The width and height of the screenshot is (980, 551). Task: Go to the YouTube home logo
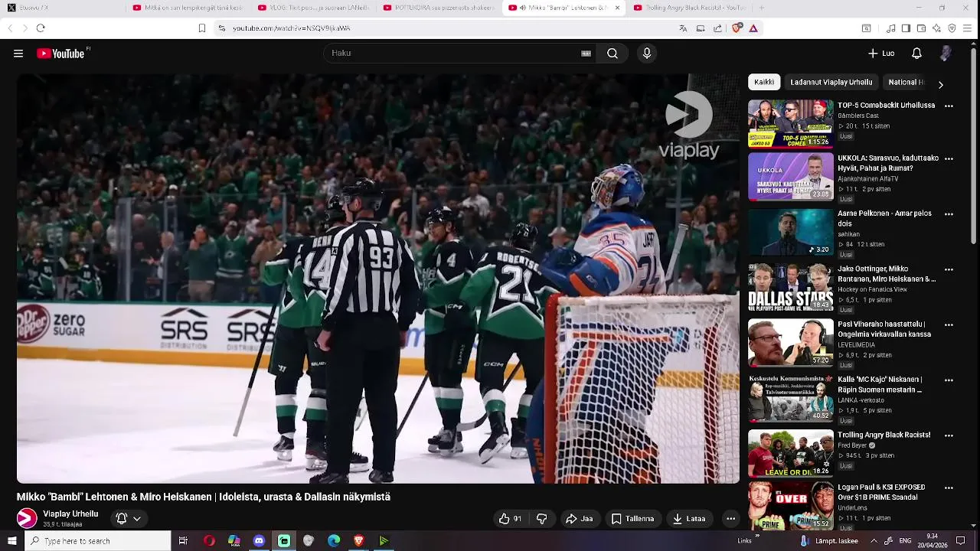tap(60, 54)
